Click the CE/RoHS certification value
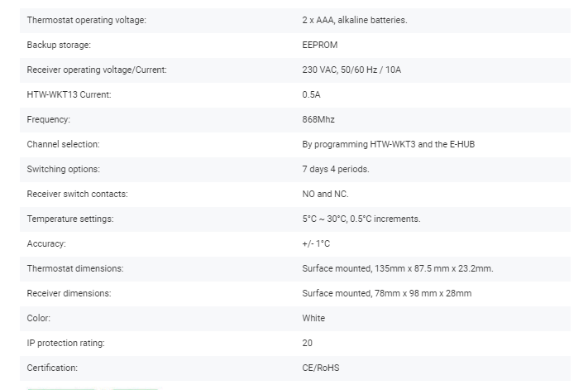 coord(321,368)
